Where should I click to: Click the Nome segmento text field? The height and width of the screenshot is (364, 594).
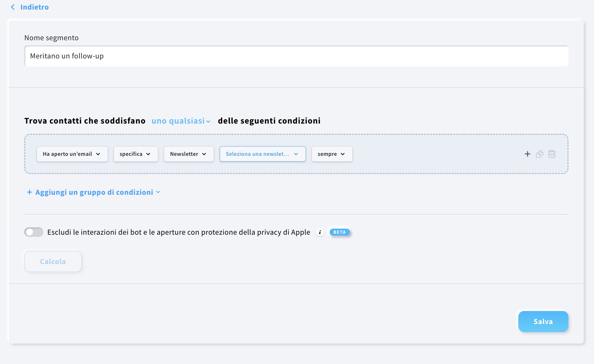click(296, 56)
